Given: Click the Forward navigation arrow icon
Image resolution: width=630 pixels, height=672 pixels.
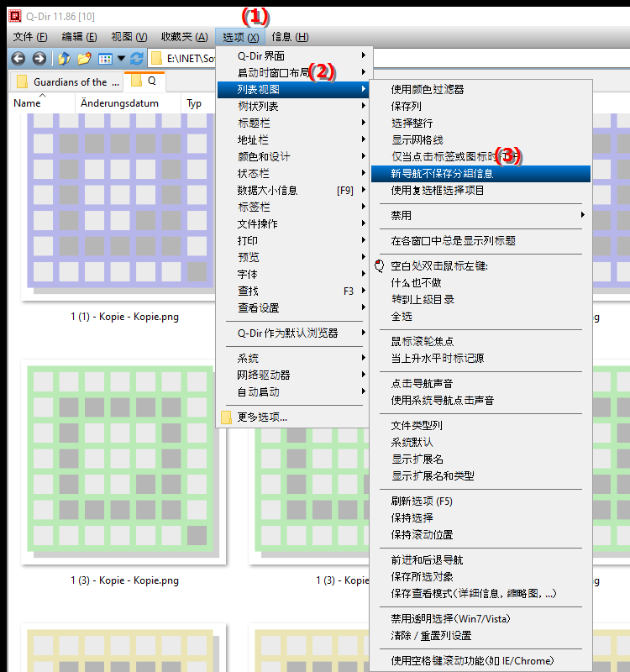Looking at the screenshot, I should click(x=39, y=59).
